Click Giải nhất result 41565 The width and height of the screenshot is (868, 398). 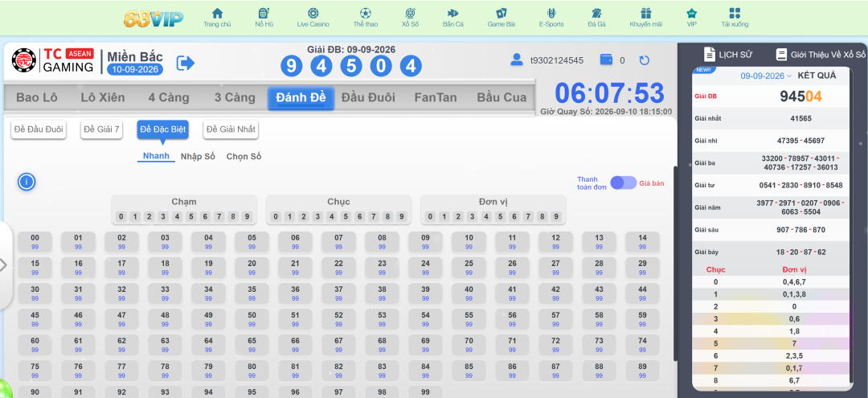click(x=800, y=118)
